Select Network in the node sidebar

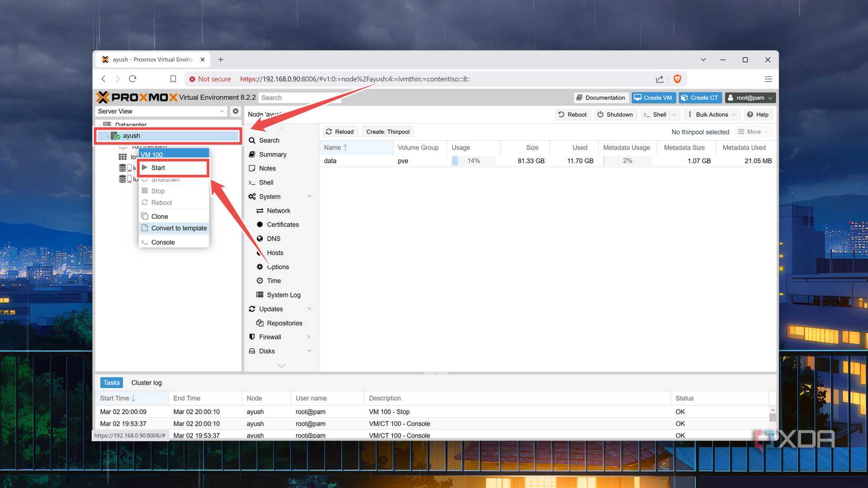point(277,210)
